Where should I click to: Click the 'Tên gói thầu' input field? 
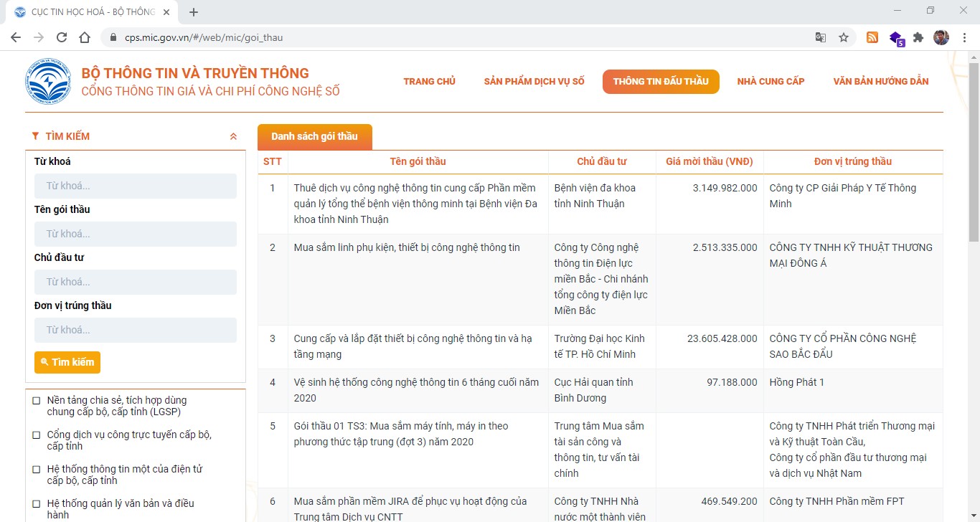point(136,234)
